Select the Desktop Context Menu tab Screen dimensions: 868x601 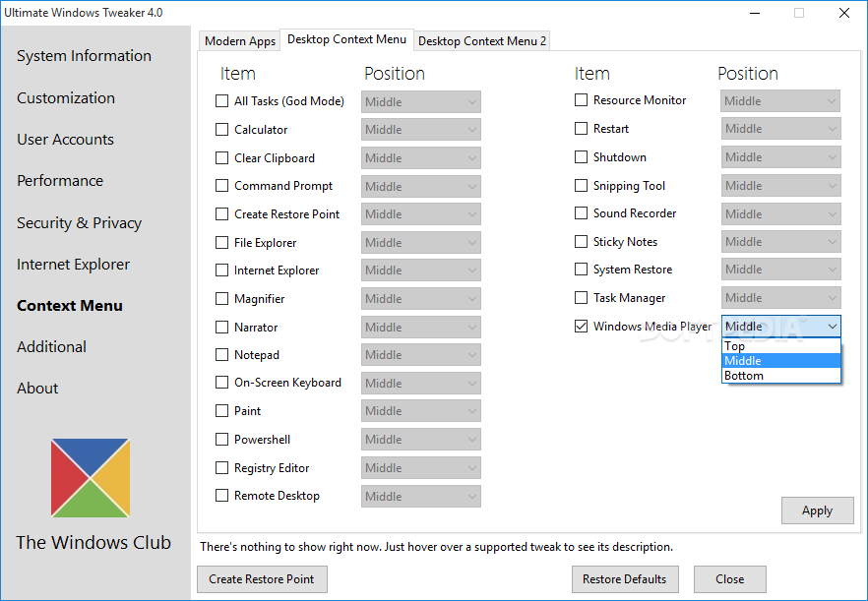[x=347, y=39]
